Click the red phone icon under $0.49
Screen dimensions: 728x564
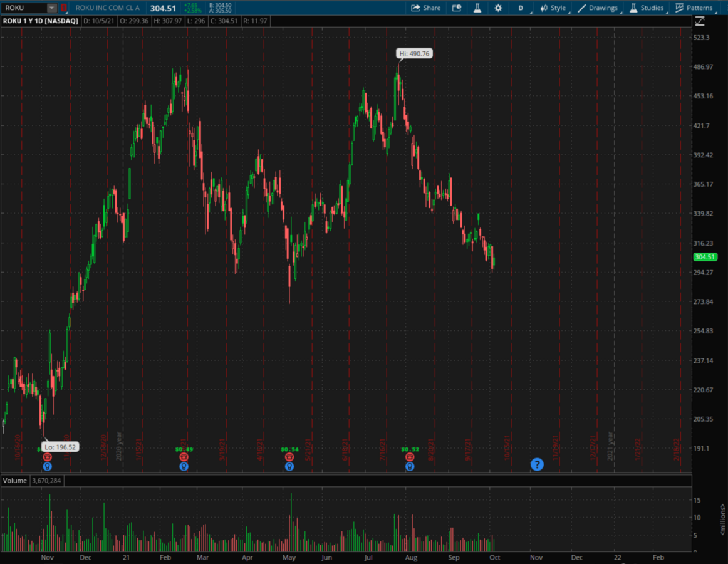click(184, 457)
